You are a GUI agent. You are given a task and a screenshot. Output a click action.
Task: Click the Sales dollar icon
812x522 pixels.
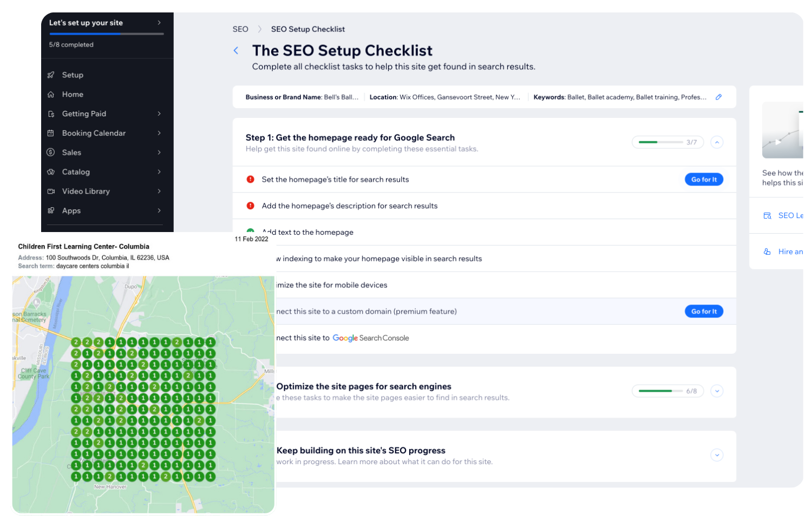click(x=51, y=153)
